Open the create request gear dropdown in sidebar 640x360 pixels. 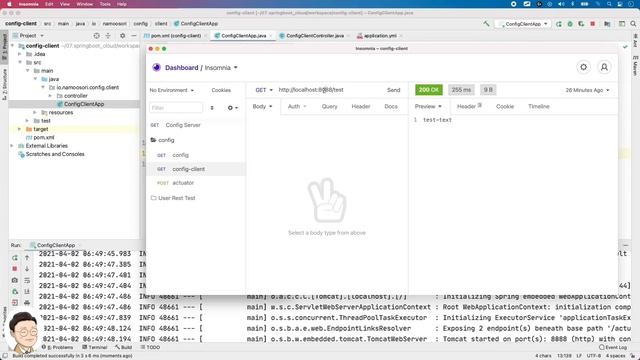pyautogui.click(x=233, y=108)
